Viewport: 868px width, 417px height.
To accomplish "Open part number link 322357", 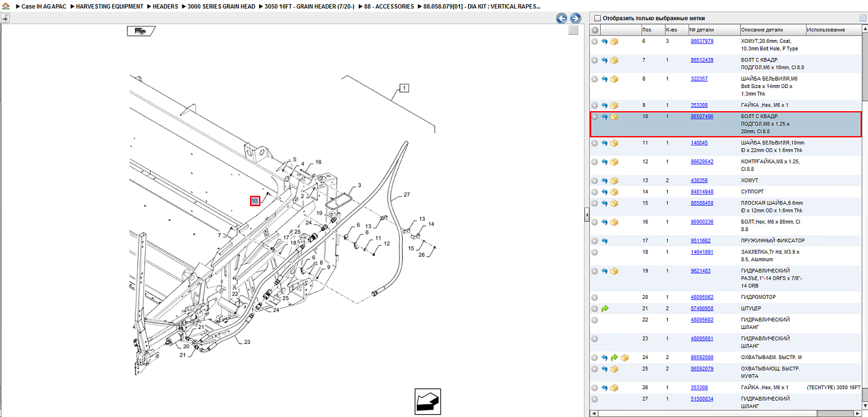I will click(699, 79).
